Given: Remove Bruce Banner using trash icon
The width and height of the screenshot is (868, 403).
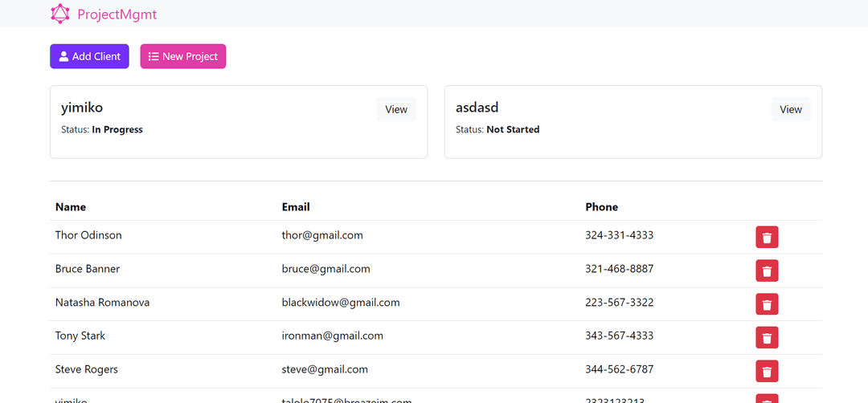Looking at the screenshot, I should coord(767,271).
